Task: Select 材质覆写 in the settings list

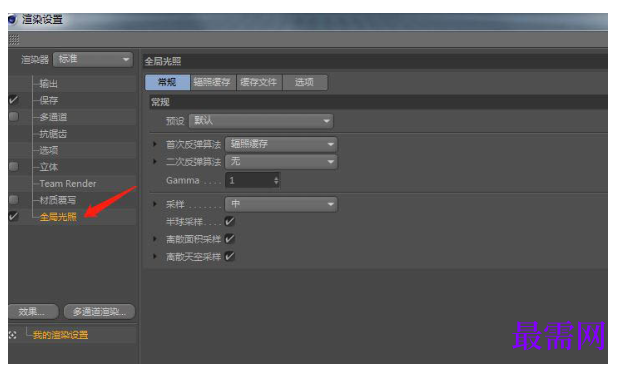Action: 58,200
